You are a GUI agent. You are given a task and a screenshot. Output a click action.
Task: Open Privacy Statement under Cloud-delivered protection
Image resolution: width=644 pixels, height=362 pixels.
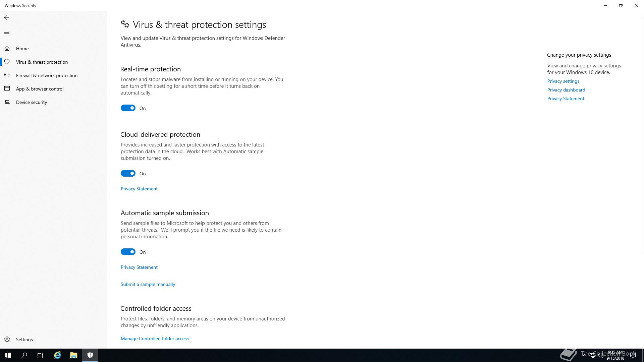tap(139, 189)
